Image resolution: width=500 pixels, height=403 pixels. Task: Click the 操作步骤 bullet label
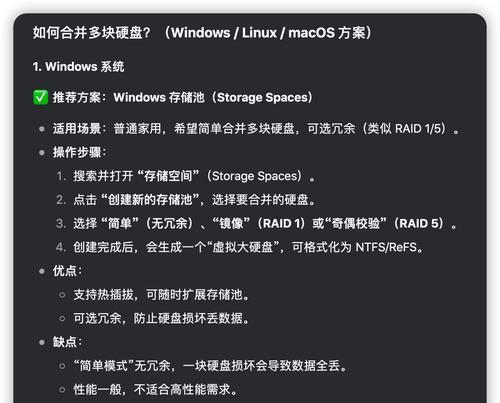tap(79, 152)
